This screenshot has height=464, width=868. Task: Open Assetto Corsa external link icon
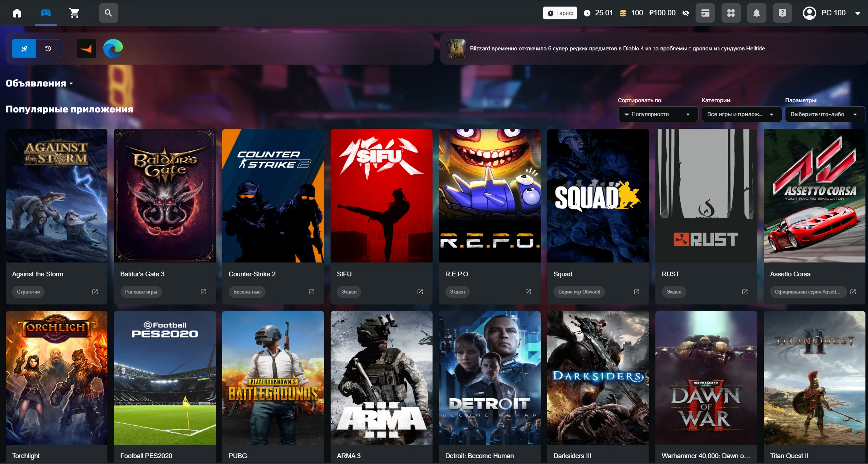click(x=853, y=292)
